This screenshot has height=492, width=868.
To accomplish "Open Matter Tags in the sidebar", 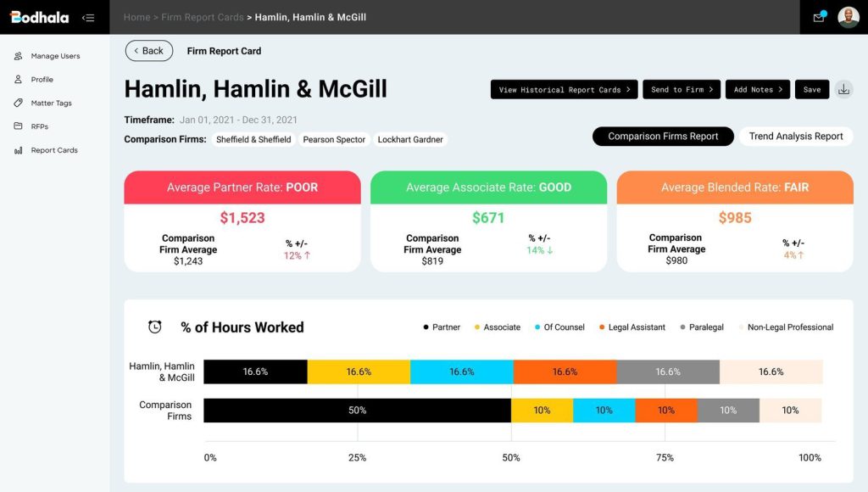I will (x=52, y=103).
